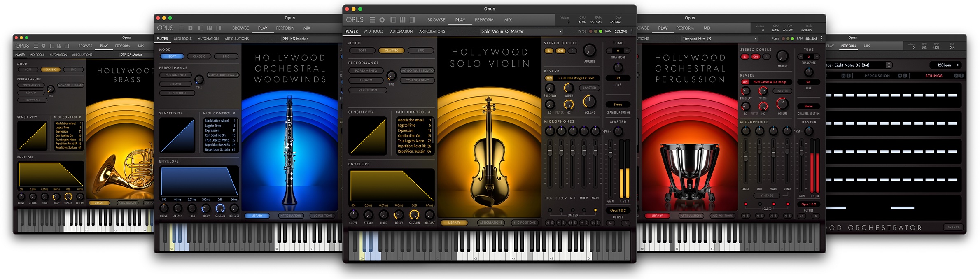Click Reverb Master button in Solo Violin

tap(589, 88)
